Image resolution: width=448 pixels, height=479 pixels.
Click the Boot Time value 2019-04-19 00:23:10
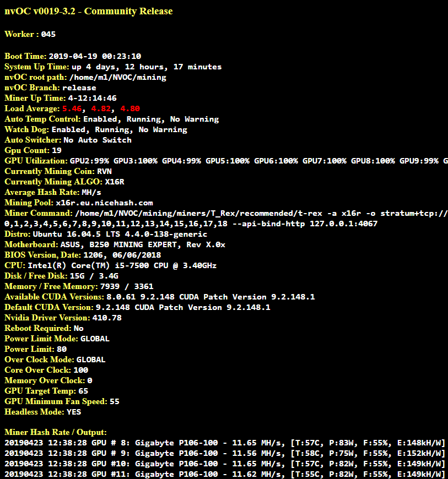click(95, 56)
